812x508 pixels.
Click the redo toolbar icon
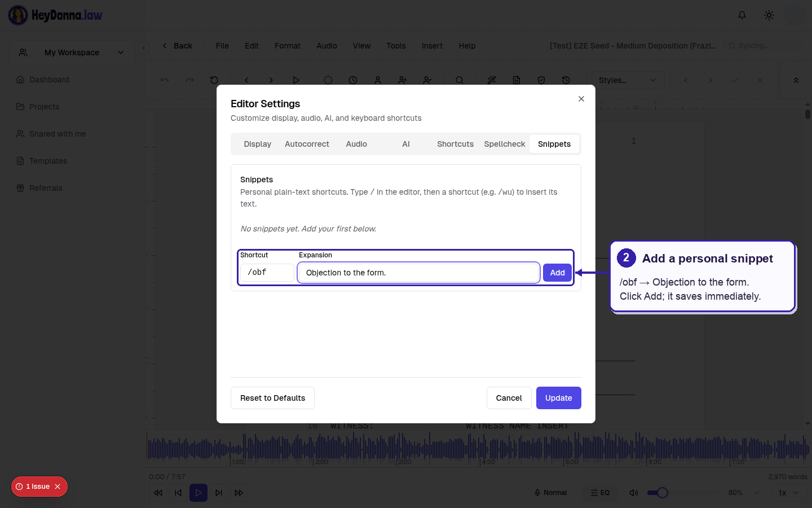click(x=189, y=80)
